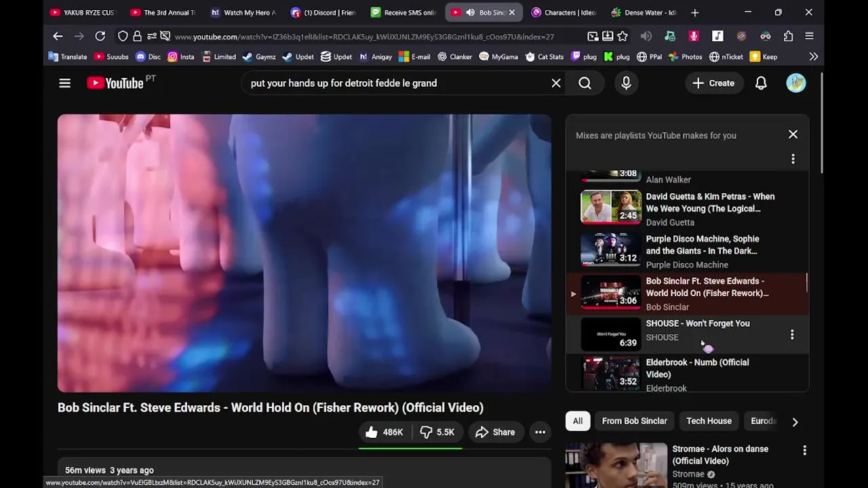The image size is (868, 488).
Task: Switch to Receive SMS online tab
Action: tap(403, 13)
